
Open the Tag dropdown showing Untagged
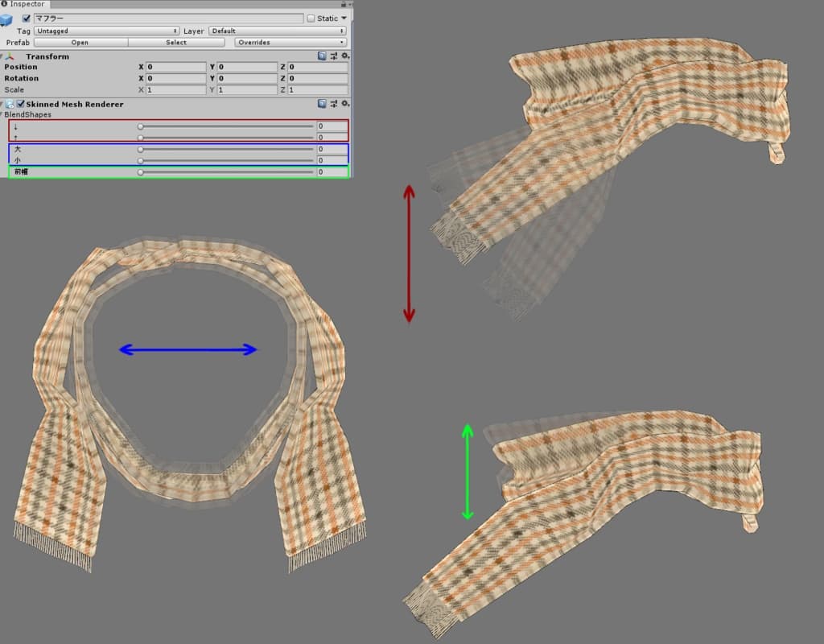click(106, 31)
